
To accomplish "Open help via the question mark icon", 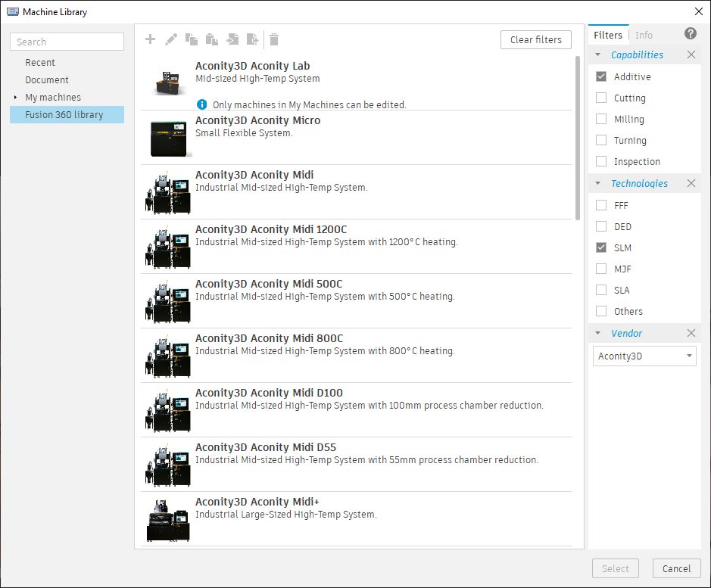I will click(690, 33).
